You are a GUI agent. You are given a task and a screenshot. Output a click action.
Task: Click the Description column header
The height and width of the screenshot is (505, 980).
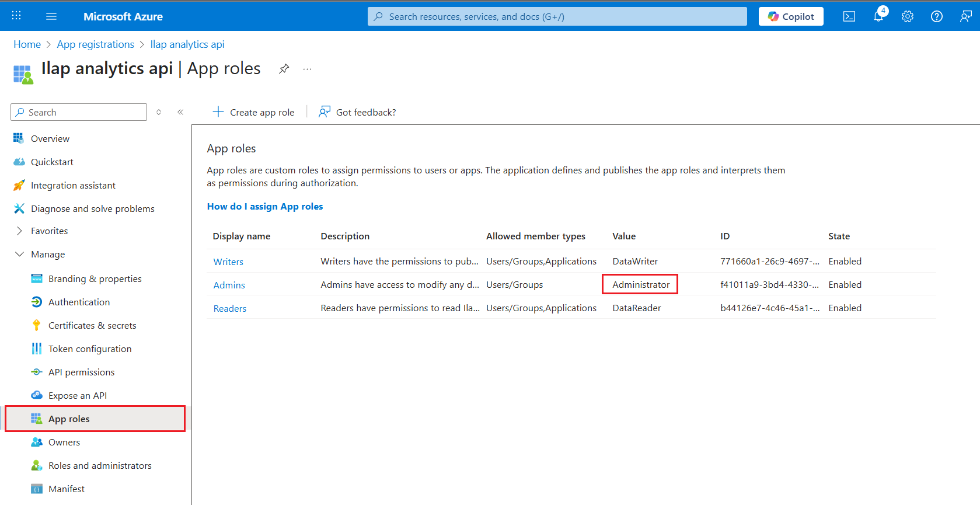click(x=345, y=236)
